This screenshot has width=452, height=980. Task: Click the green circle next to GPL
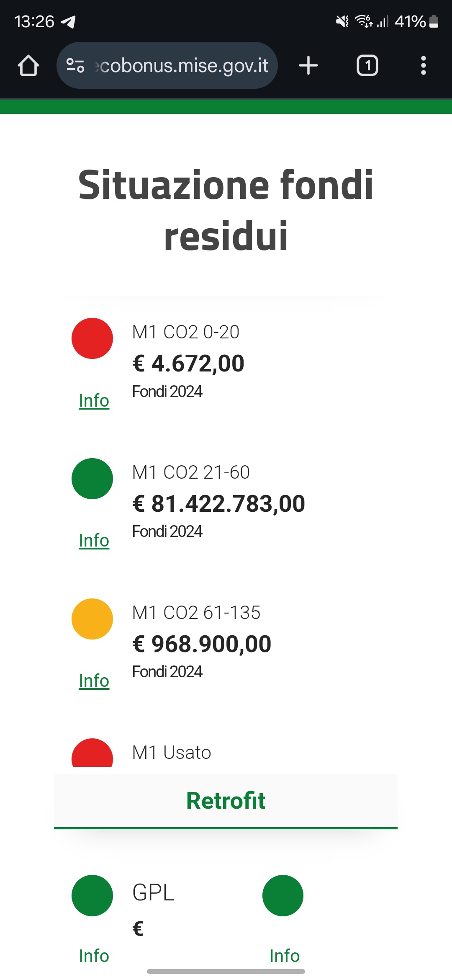92,895
